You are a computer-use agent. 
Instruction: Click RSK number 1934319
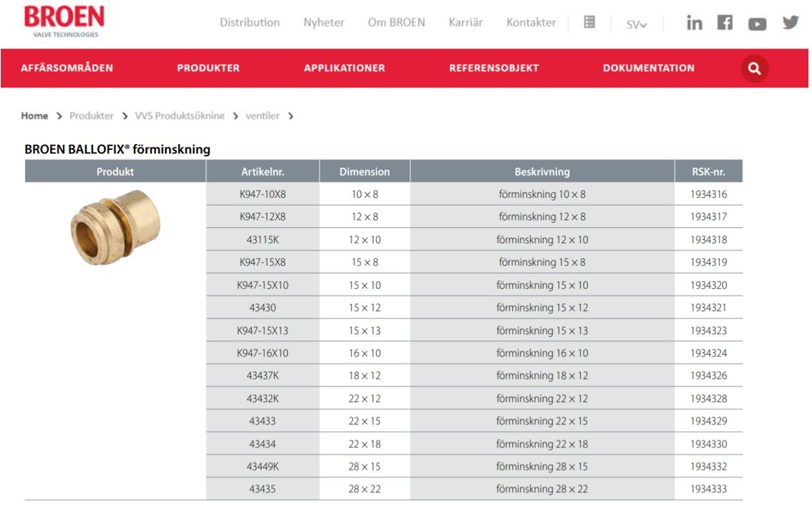click(x=708, y=262)
